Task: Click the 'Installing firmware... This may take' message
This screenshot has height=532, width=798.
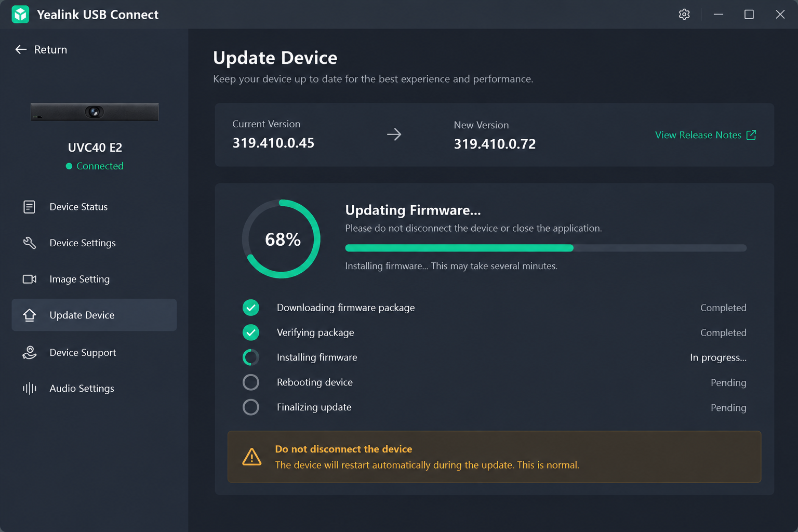Action: pos(451,266)
